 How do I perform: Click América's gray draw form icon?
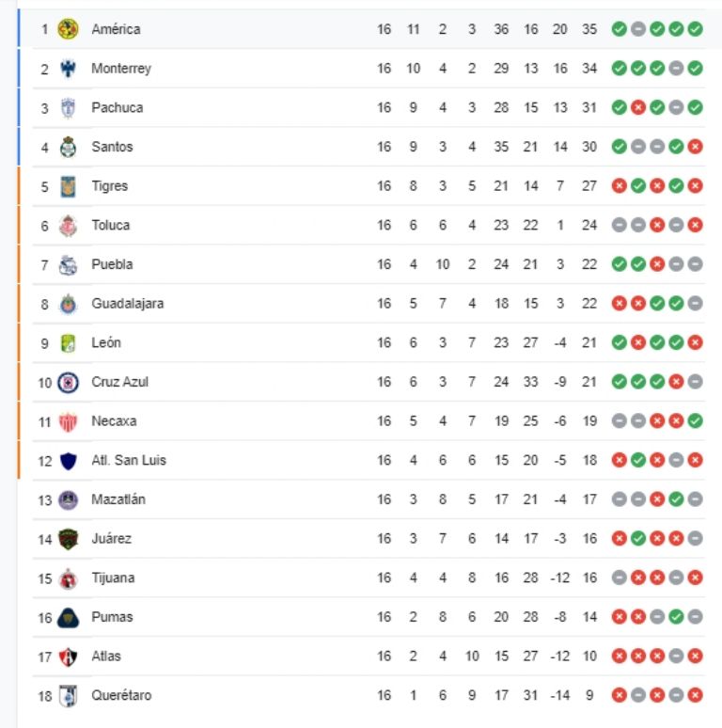[x=637, y=29]
